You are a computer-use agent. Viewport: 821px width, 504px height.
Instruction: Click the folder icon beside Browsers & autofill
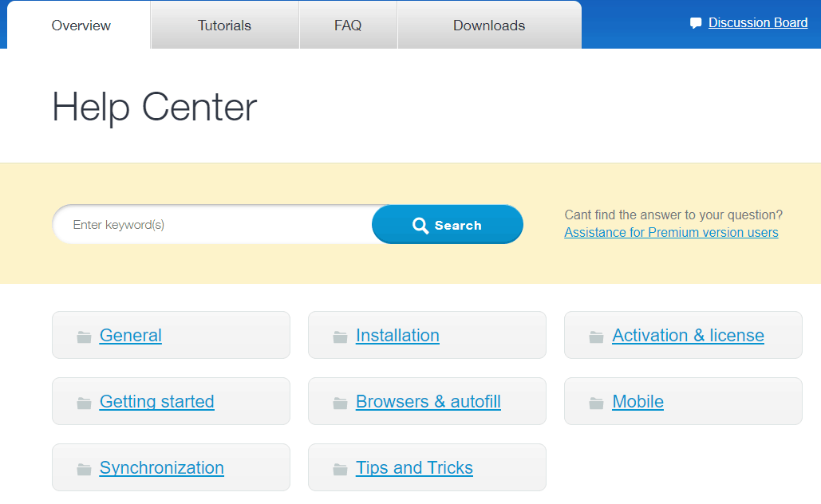pyautogui.click(x=339, y=402)
